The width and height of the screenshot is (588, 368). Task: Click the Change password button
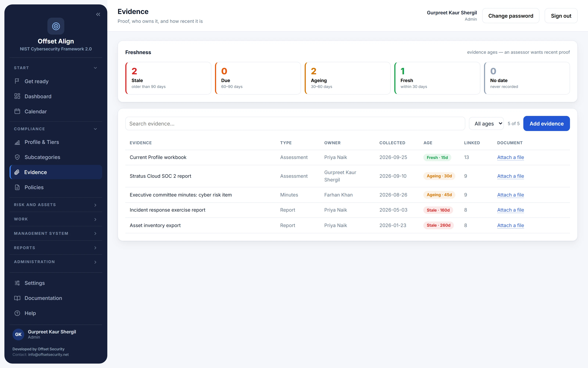(511, 16)
